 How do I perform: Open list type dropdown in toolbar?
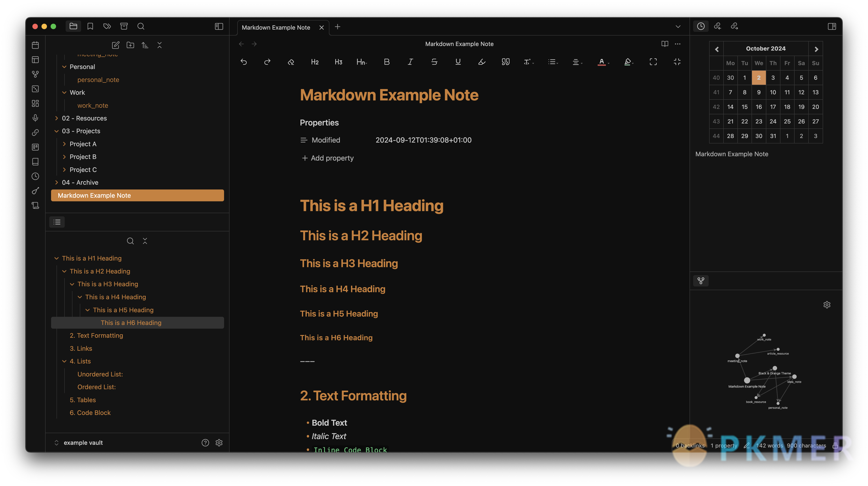pyautogui.click(x=553, y=62)
